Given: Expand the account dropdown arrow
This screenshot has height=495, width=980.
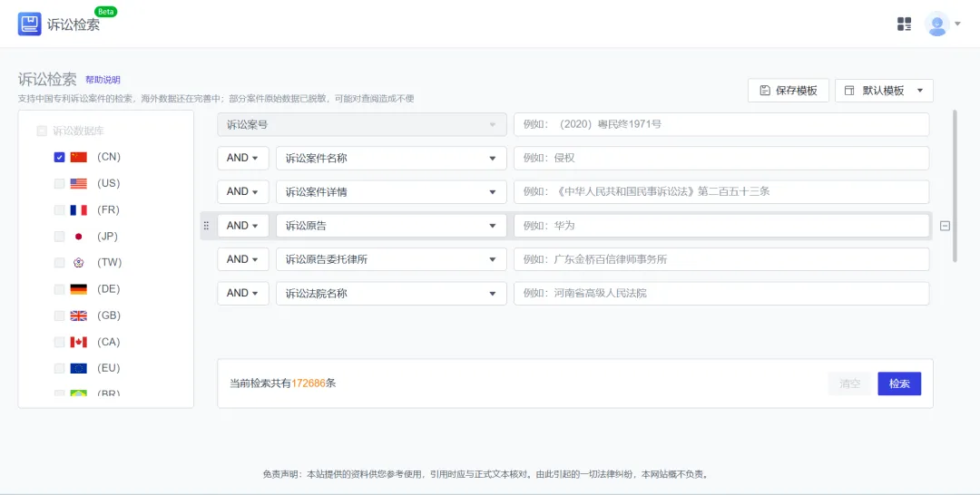Looking at the screenshot, I should [957, 24].
